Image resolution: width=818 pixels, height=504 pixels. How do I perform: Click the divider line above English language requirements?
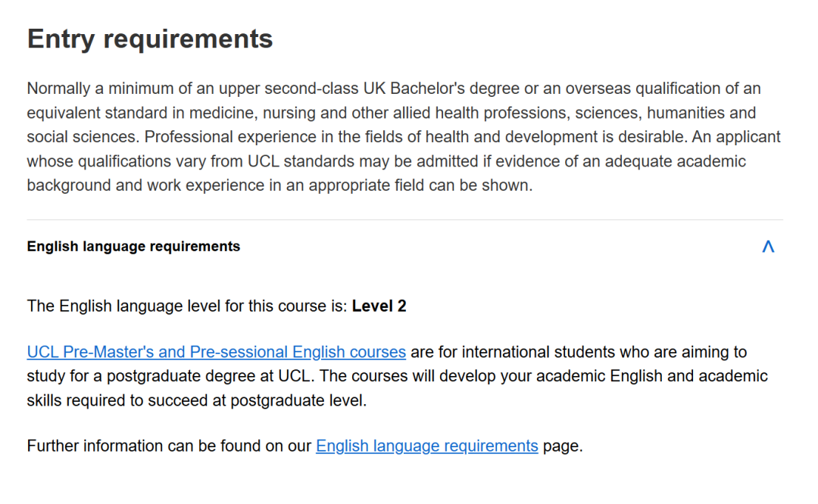404,220
